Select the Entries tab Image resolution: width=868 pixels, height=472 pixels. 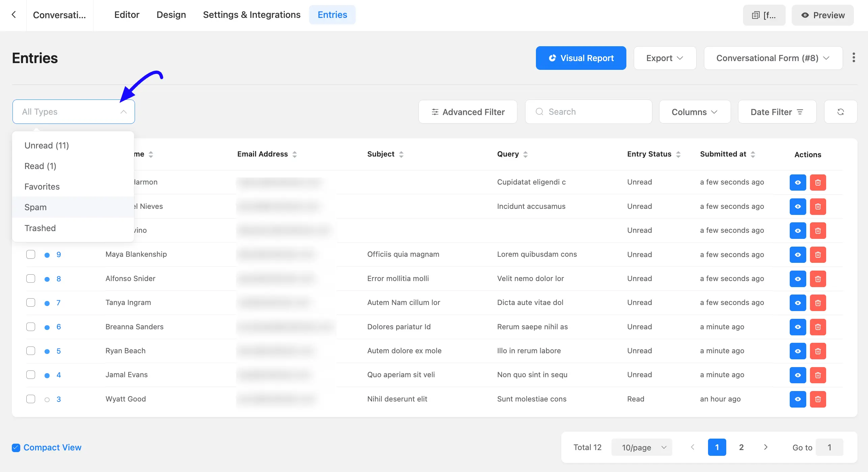[x=332, y=15]
